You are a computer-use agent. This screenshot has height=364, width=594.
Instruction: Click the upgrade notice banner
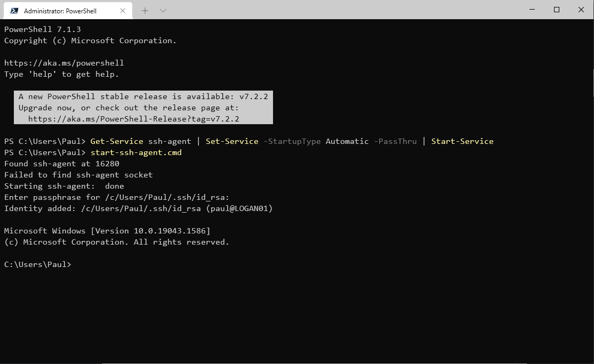(x=143, y=107)
